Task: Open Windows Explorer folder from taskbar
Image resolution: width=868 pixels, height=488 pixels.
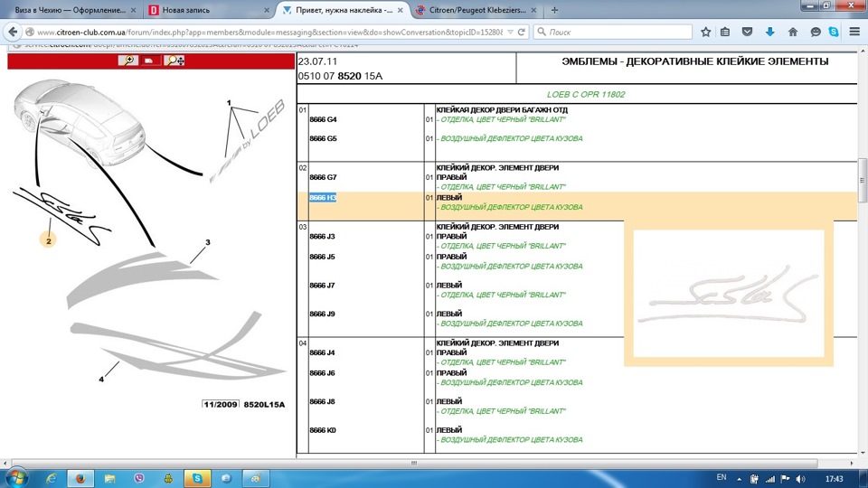Action: tap(109, 478)
